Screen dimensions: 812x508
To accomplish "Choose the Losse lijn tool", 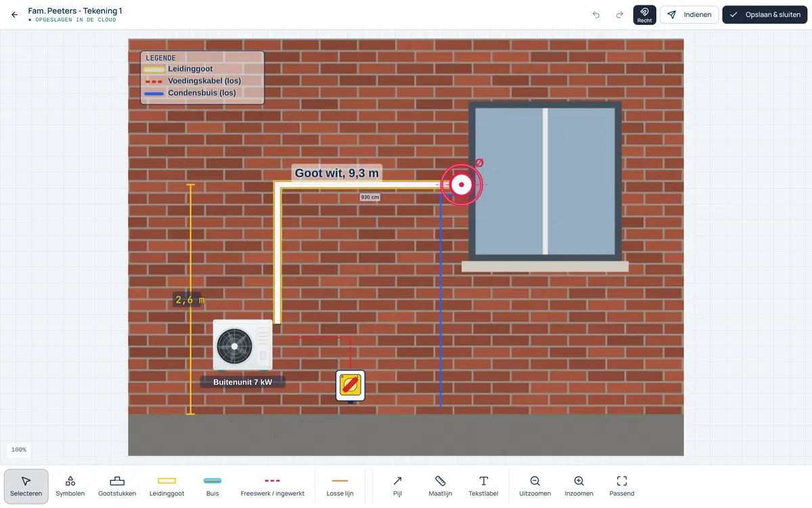I will pos(340,486).
